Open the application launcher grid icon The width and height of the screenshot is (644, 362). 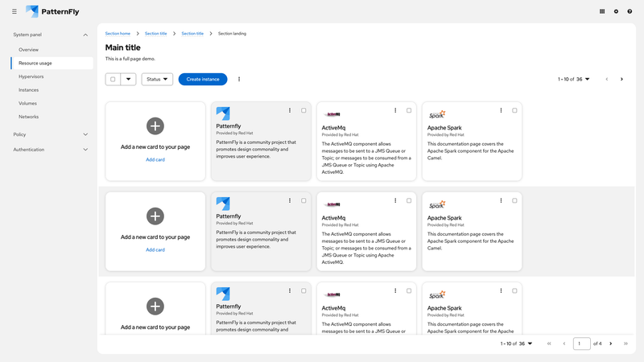[602, 11]
